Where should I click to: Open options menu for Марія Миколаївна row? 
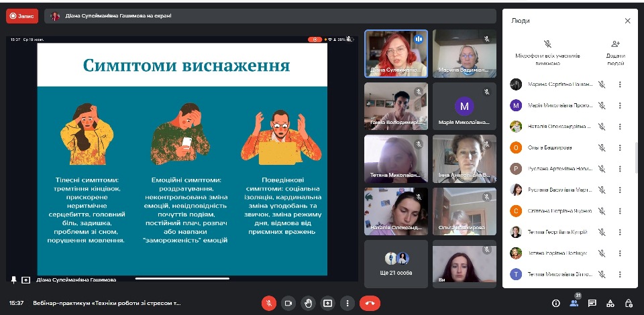pos(620,105)
